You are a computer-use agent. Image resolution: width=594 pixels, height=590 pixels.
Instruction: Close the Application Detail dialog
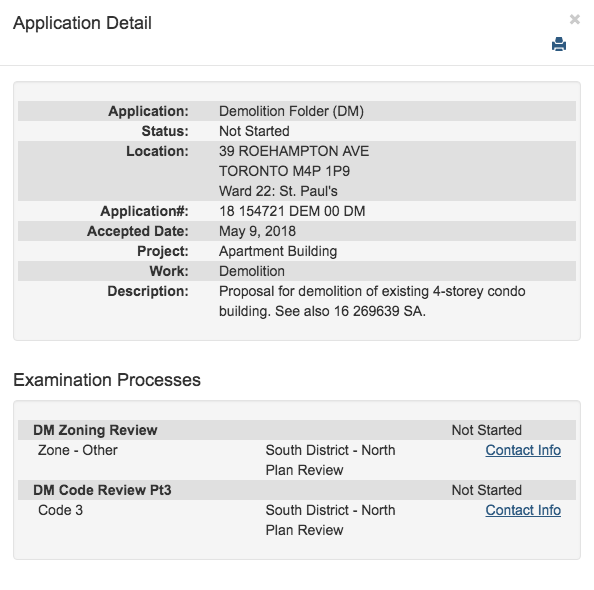pyautogui.click(x=575, y=19)
